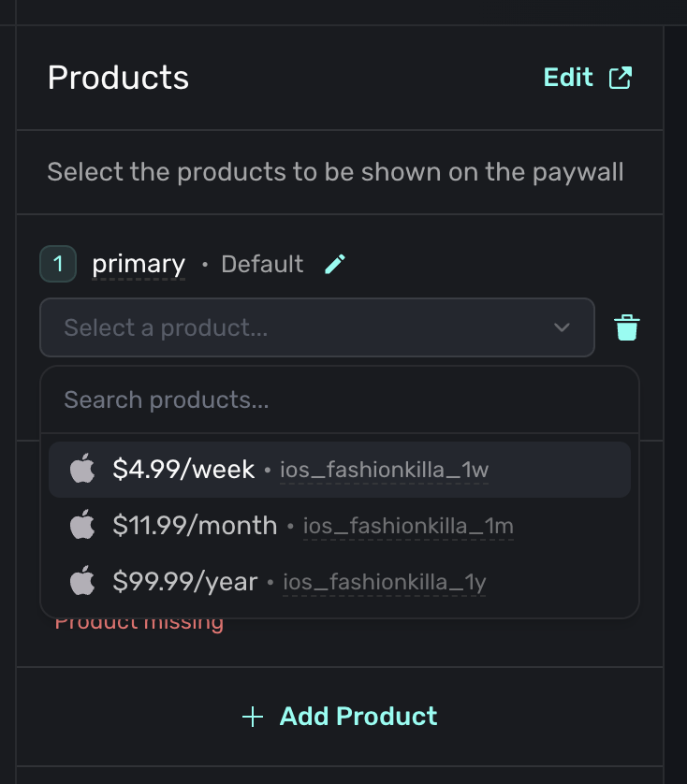Viewport: 687px width, 784px height.
Task: Click the pencil icon to rename primary
Action: (334, 264)
